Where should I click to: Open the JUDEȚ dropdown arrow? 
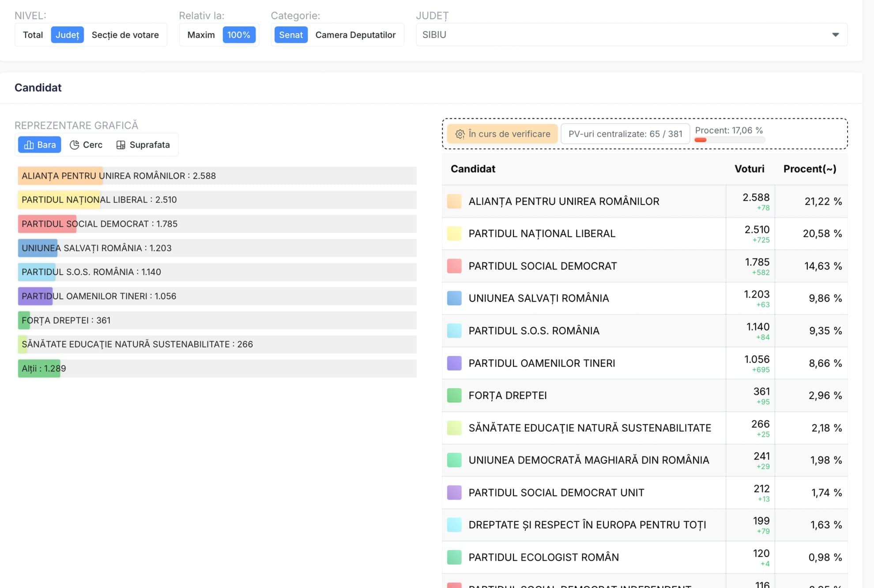(835, 35)
